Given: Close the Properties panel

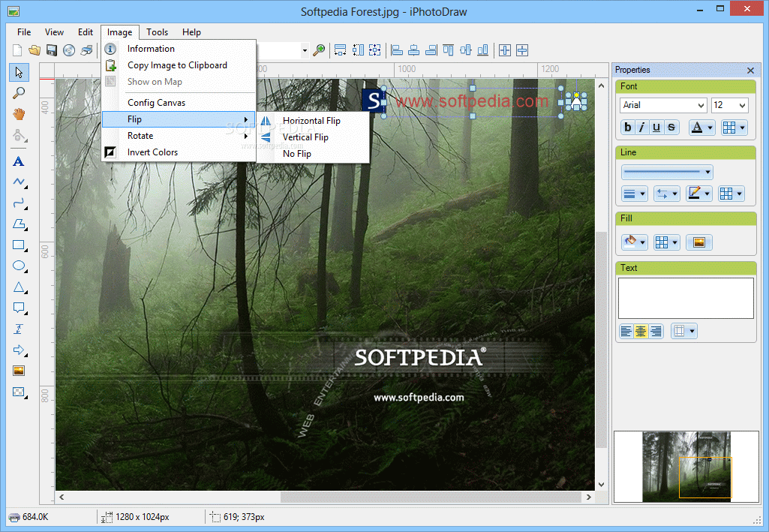Looking at the screenshot, I should (750, 70).
